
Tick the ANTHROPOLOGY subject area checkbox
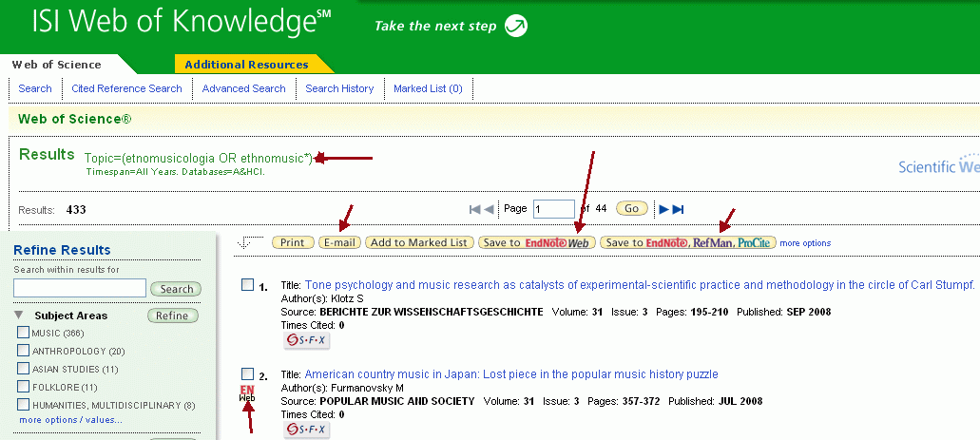pos(24,351)
